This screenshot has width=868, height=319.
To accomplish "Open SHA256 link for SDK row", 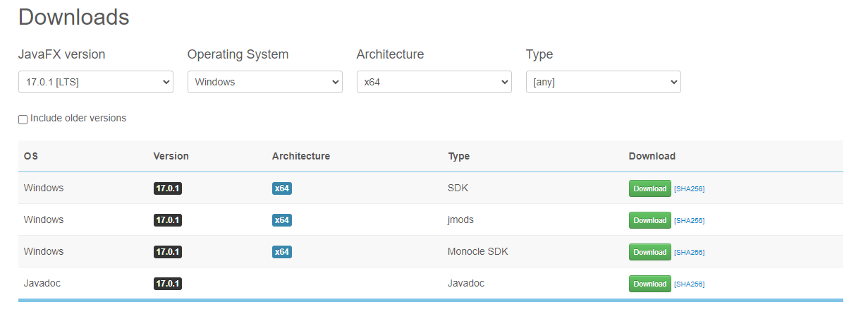I will 690,189.
